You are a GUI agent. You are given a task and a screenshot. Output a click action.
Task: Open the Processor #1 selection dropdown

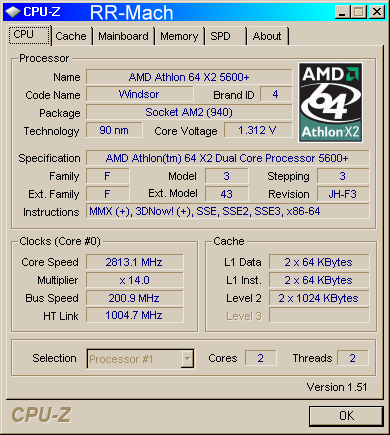(140, 359)
